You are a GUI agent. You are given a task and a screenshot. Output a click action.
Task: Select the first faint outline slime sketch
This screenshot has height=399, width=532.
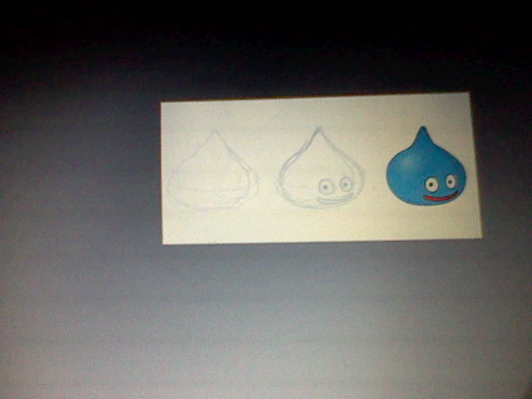tap(213, 175)
